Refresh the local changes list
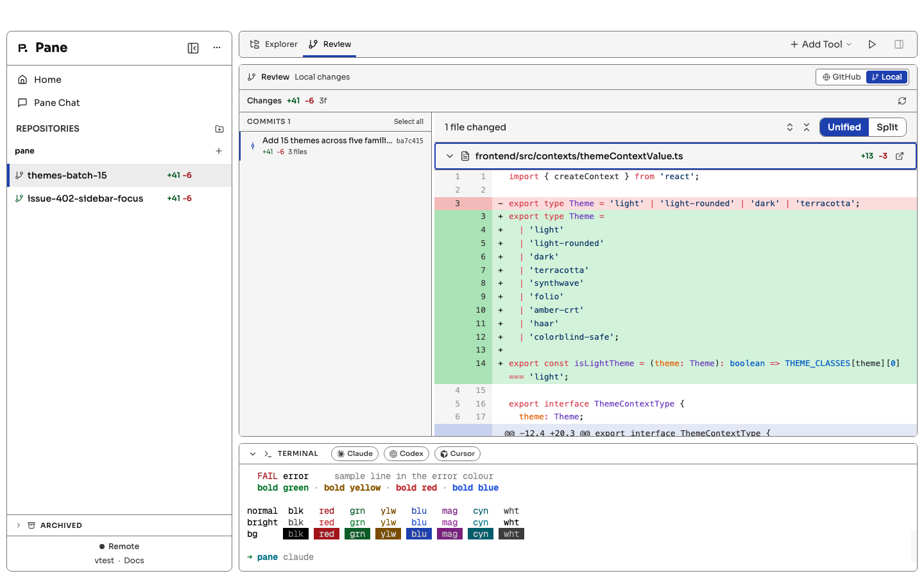924x578 pixels. (902, 101)
